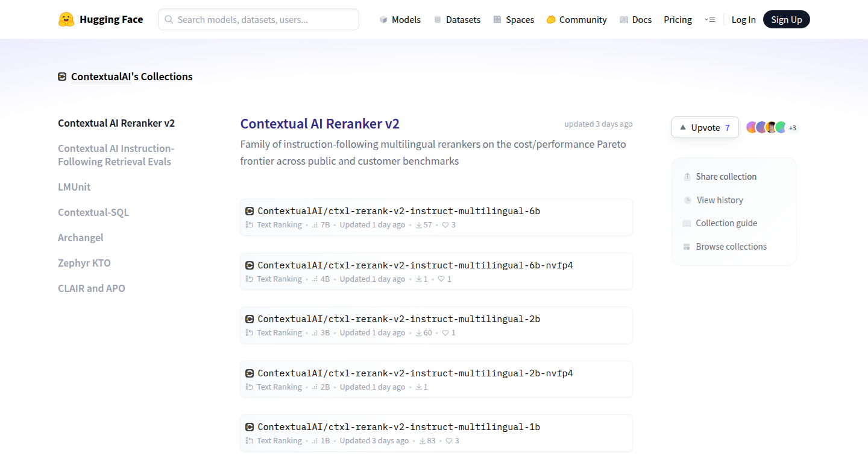Click the 'updated 3 days ago' text
The height and width of the screenshot is (459, 868).
pyautogui.click(x=599, y=124)
